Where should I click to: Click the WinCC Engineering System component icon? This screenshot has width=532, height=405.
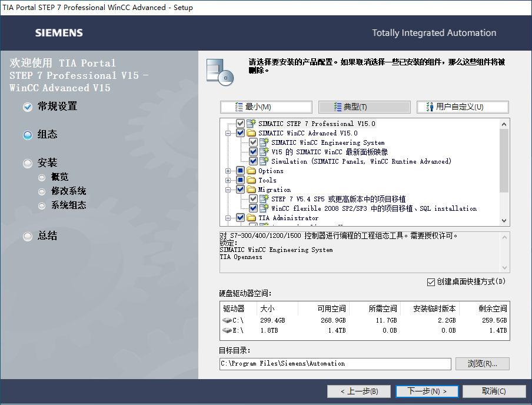(x=264, y=142)
